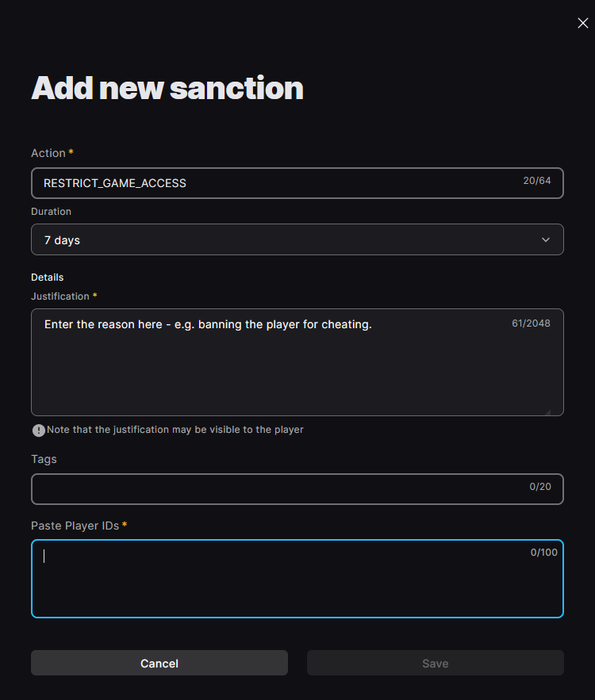Expand the 7 days duration selector

point(297,239)
